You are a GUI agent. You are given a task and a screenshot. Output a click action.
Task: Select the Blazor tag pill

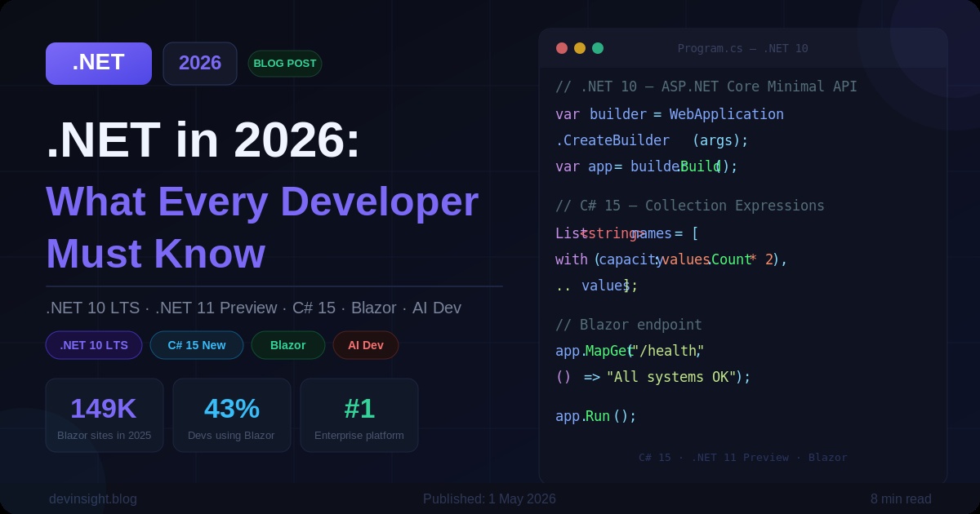pyautogui.click(x=288, y=345)
